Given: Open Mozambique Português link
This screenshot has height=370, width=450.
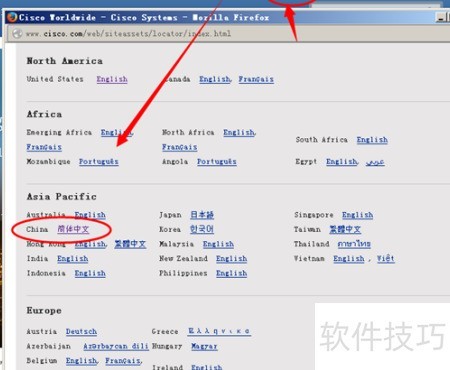Looking at the screenshot, I should point(99,162).
